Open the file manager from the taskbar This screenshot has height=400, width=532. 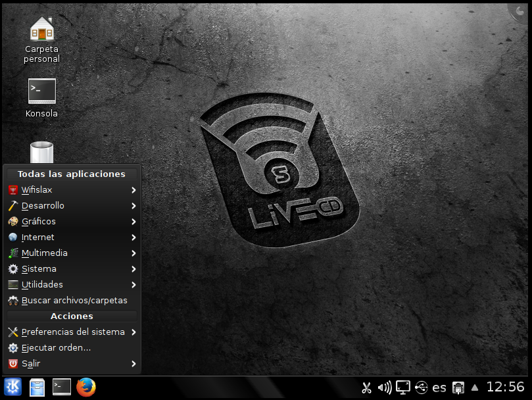[x=37, y=387]
